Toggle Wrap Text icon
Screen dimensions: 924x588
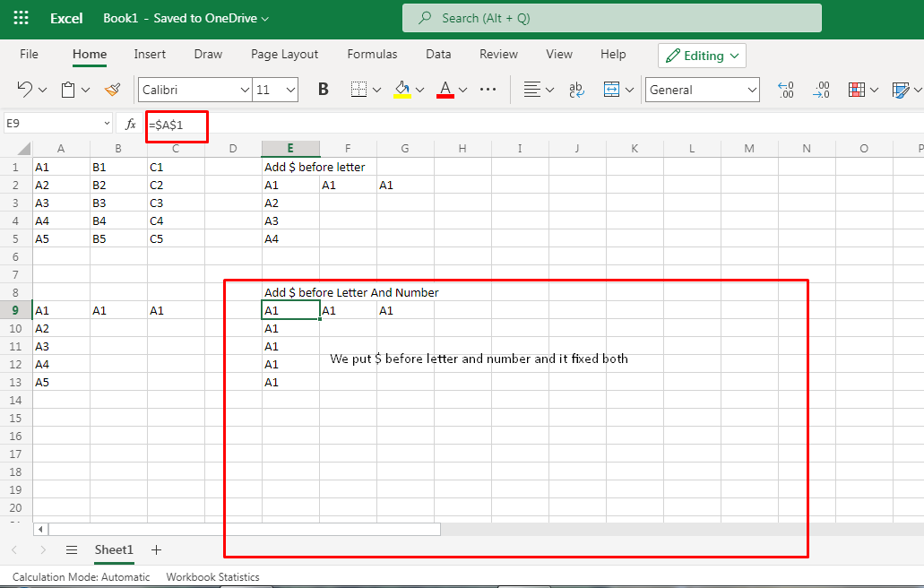click(576, 90)
